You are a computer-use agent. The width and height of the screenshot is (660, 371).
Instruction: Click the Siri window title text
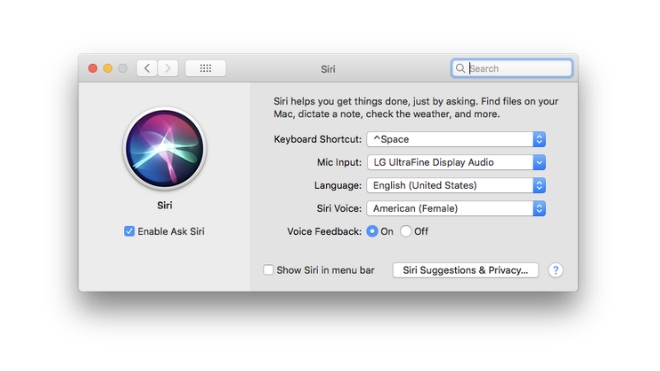pos(328,69)
